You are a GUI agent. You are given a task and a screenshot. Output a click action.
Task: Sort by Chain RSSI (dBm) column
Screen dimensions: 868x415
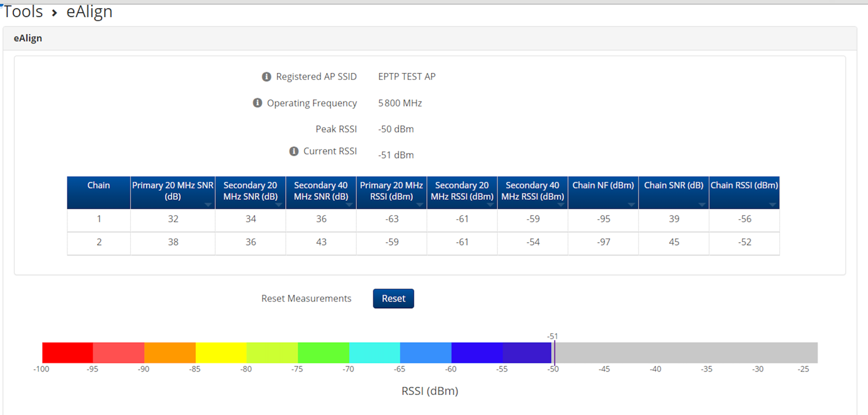click(x=744, y=191)
